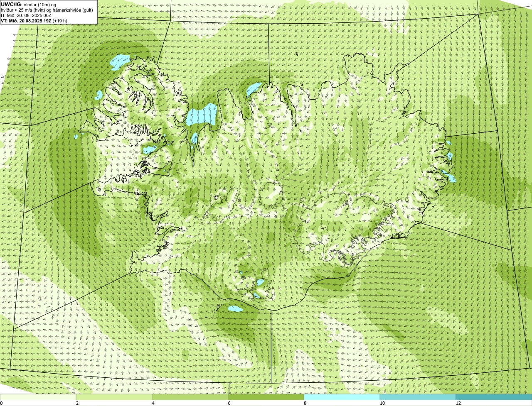Image resolution: width=532 pixels, height=406 pixels.
Task: Select the dark green 6–8 m/s scale segment
Action: pyautogui.click(x=266, y=397)
